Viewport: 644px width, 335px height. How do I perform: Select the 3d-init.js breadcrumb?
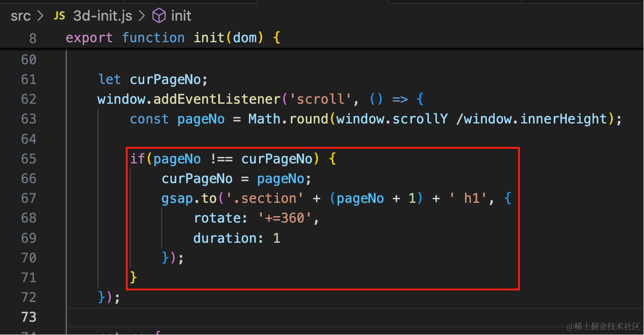click(x=103, y=17)
